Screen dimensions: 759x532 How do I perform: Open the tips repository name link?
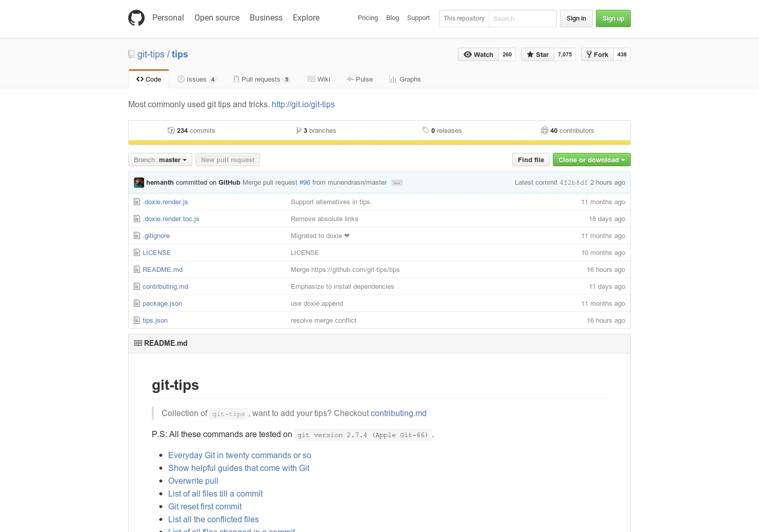click(x=180, y=54)
